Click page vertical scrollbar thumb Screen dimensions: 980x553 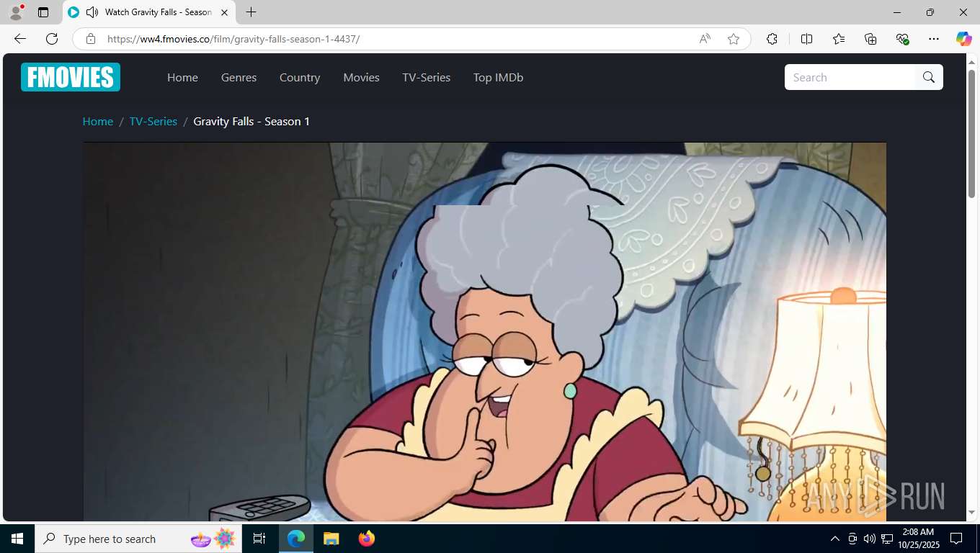(971, 135)
